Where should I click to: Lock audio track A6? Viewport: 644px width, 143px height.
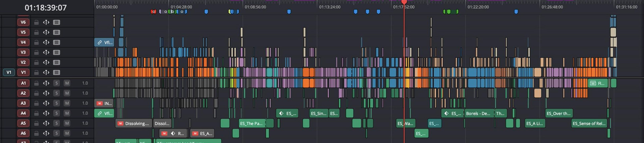pos(36,133)
